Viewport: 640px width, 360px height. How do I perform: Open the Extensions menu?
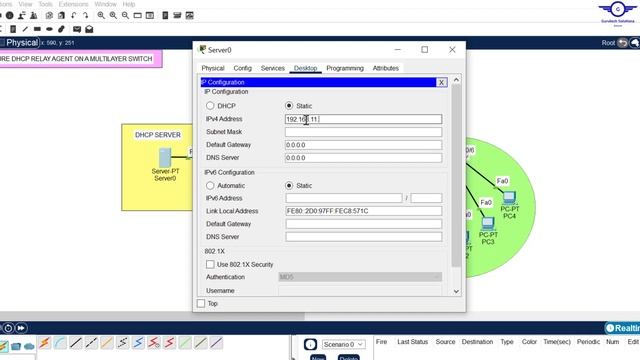click(73, 4)
